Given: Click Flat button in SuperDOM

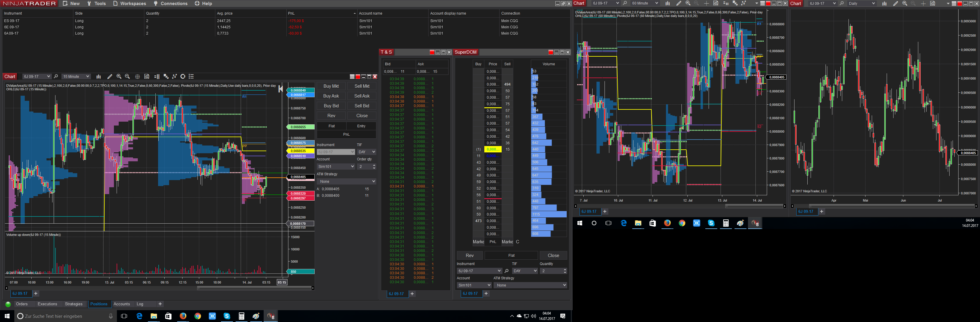Looking at the screenshot, I should 511,256.
